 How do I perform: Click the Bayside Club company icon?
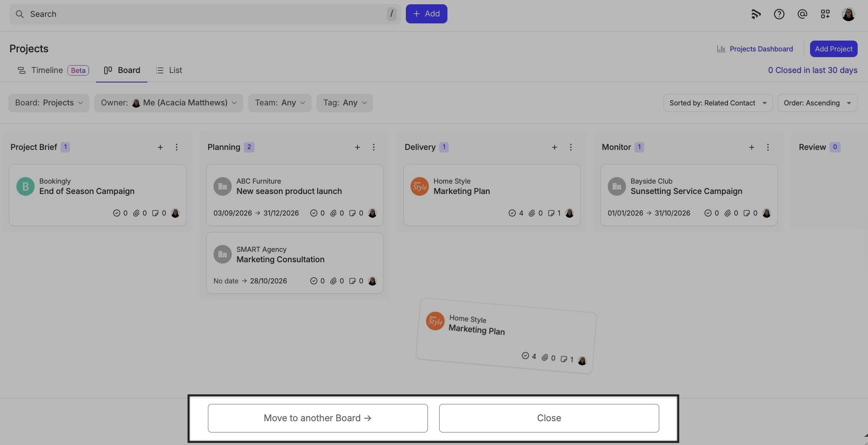(617, 187)
